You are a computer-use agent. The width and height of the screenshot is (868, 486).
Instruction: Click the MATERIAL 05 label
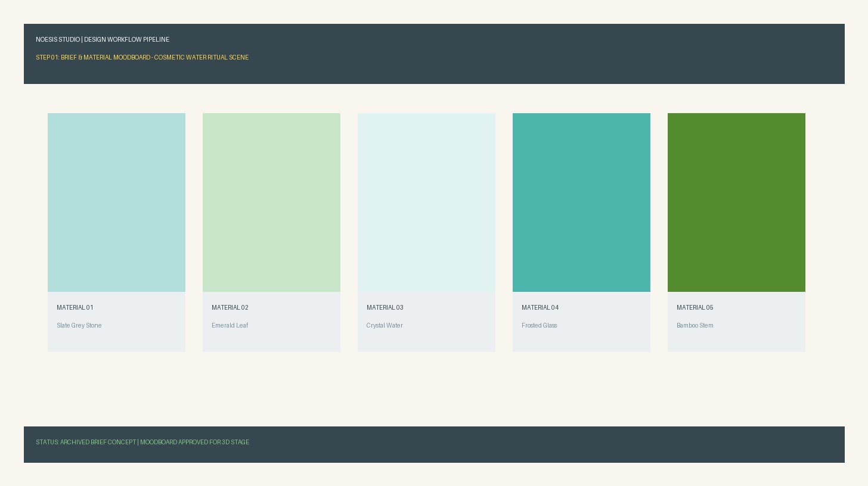[695, 307]
